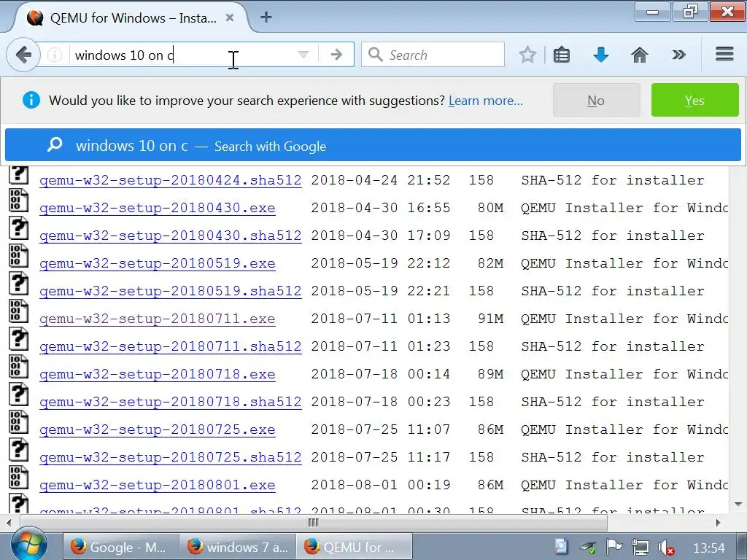Switch to 'QEMU for ...' taskbar window
The height and width of the screenshot is (560, 747).
[354, 547]
